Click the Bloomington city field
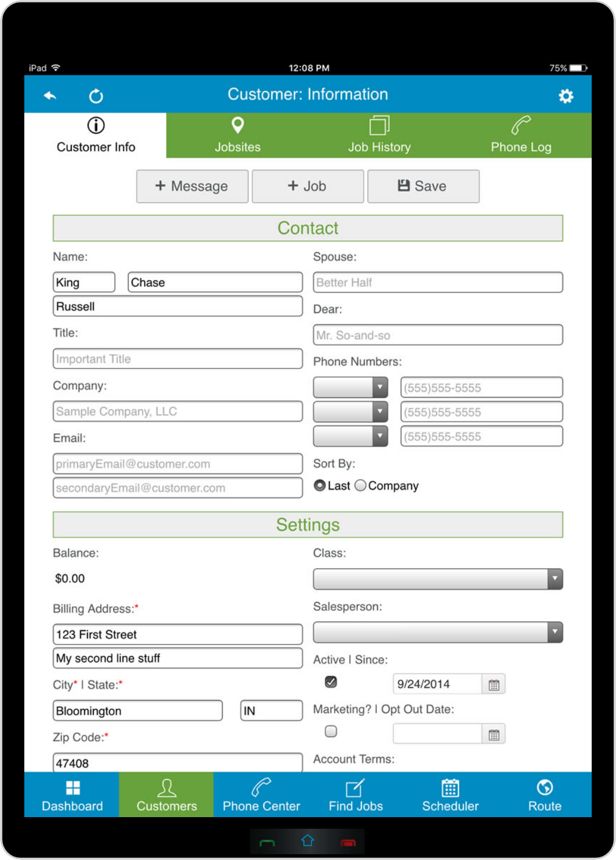This screenshot has width=616, height=860. tap(138, 711)
